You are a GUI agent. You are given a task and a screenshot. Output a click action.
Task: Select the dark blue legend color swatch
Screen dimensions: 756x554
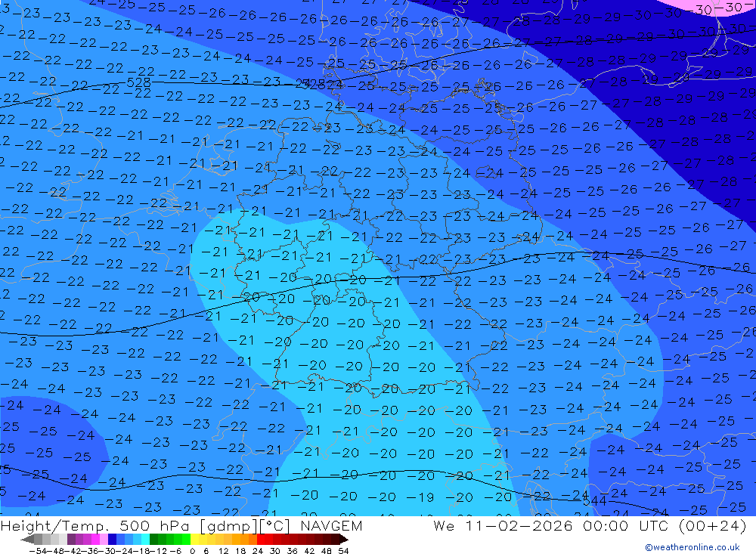[112, 540]
